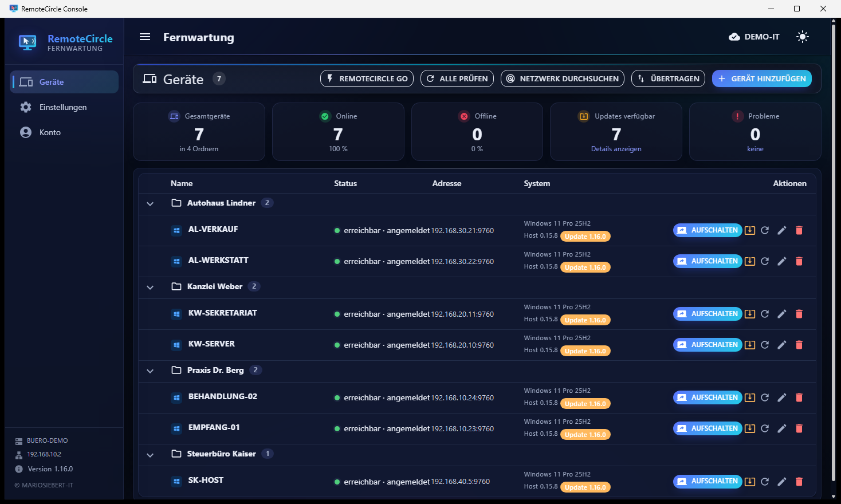Refresh KW-SEKRETARIAT device status
The height and width of the screenshot is (504, 841).
pyautogui.click(x=765, y=314)
